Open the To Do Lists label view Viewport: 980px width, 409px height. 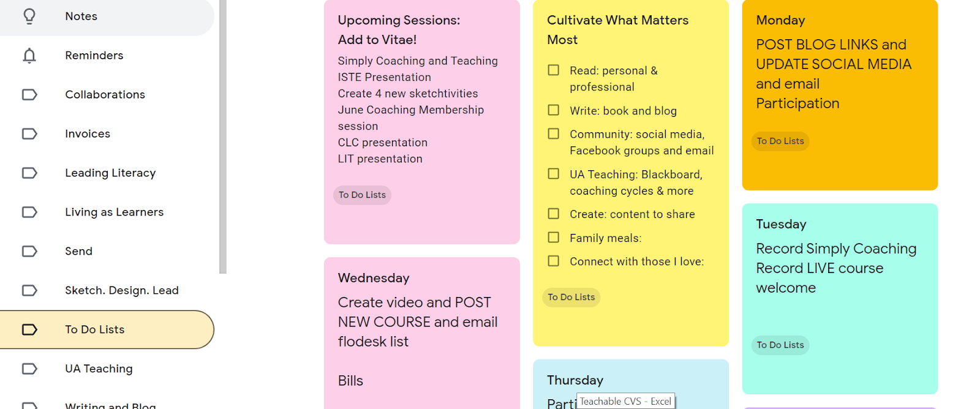point(95,329)
